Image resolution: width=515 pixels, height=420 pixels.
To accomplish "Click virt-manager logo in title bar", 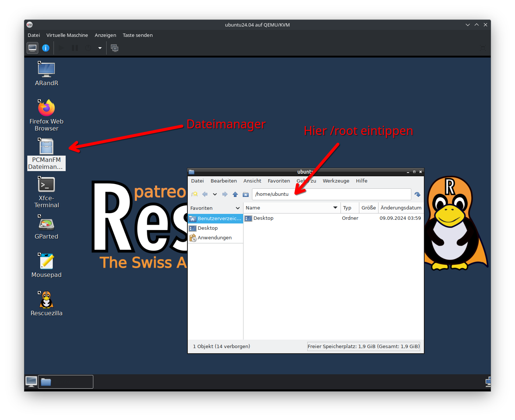I will point(30,25).
